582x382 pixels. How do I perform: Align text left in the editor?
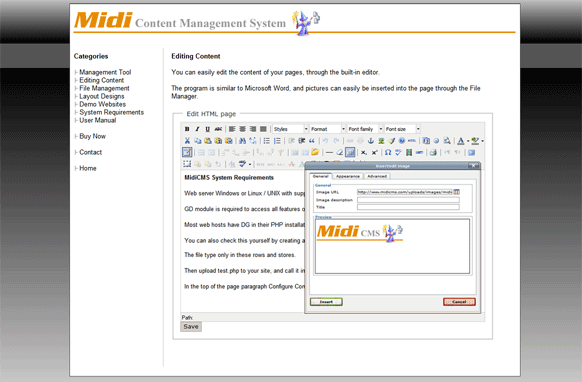click(x=232, y=129)
